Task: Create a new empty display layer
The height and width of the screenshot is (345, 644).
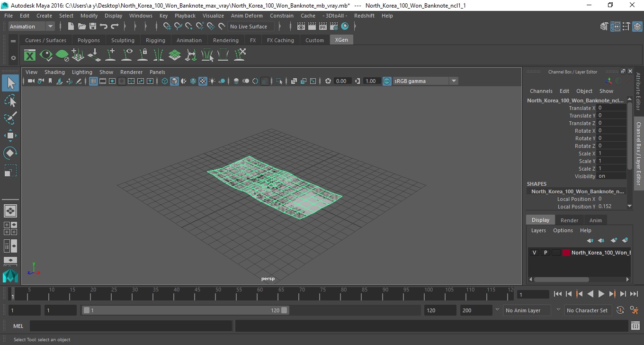Action: (614, 240)
